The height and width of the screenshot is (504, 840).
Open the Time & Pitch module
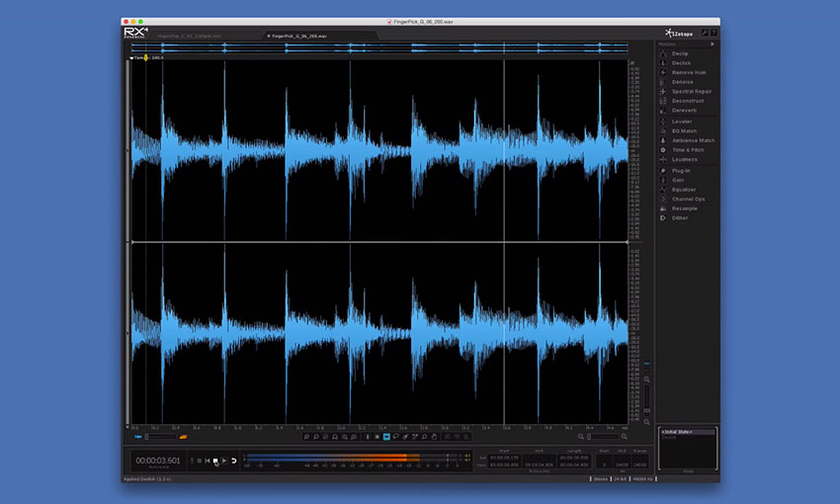point(688,150)
